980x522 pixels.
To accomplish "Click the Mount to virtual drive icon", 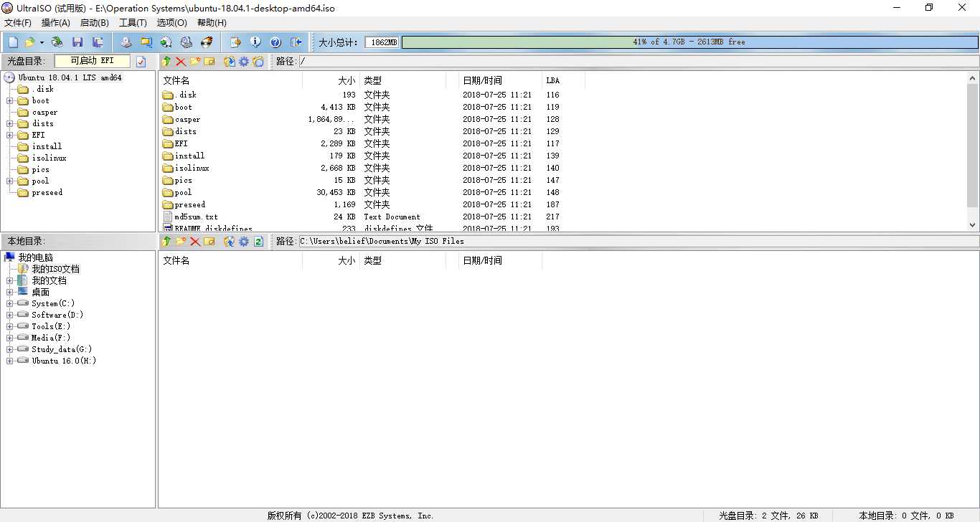I will coord(186,42).
